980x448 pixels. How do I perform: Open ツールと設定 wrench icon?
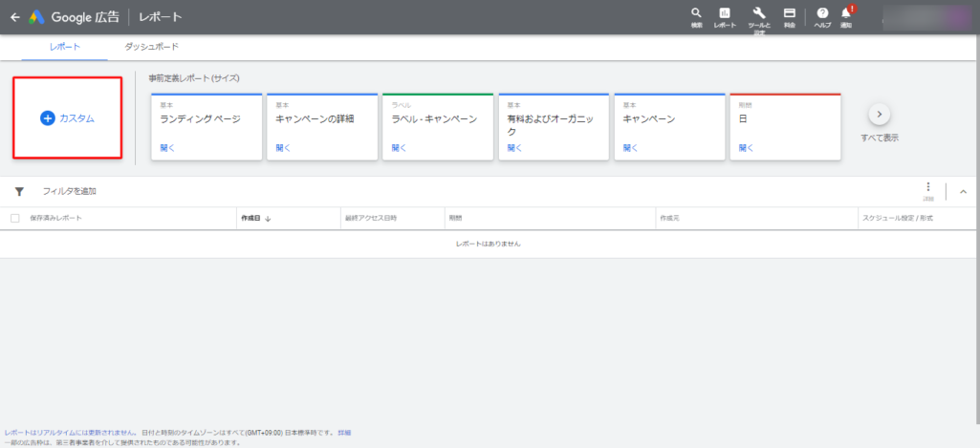tap(758, 14)
